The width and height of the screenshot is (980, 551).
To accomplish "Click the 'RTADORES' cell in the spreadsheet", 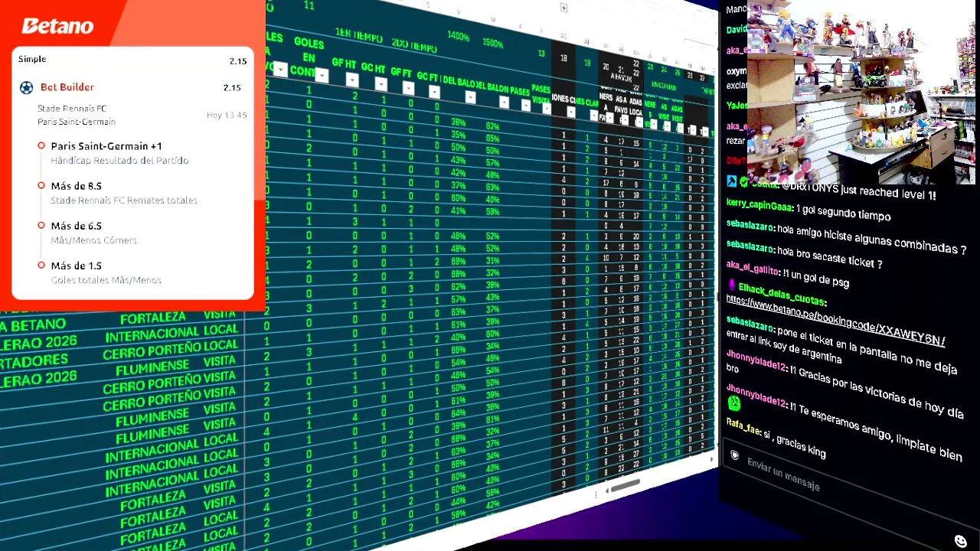I will pos(34,360).
